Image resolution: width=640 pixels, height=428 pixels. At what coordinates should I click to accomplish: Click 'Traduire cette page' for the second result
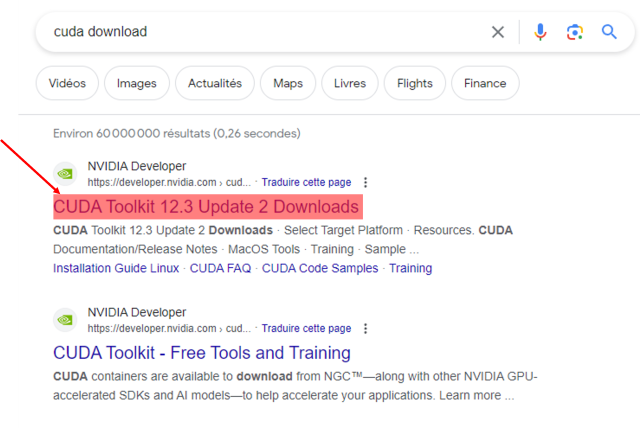click(306, 328)
